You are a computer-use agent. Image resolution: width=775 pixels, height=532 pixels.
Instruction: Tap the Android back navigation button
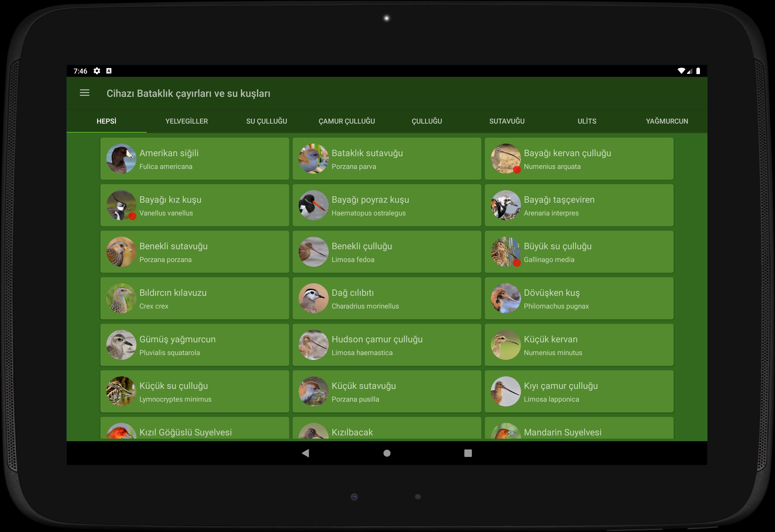[x=305, y=453]
